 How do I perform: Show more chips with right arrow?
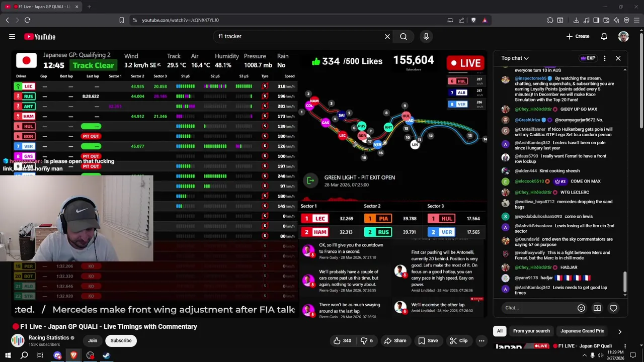[619, 331]
